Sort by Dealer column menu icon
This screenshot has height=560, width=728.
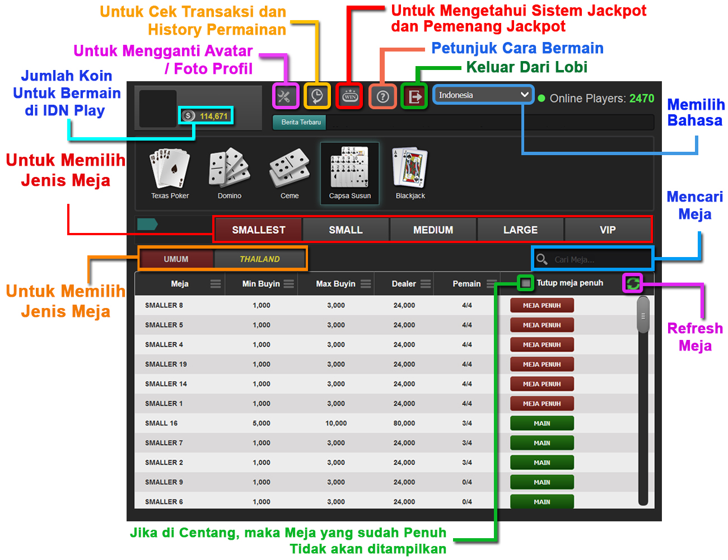coord(426,284)
